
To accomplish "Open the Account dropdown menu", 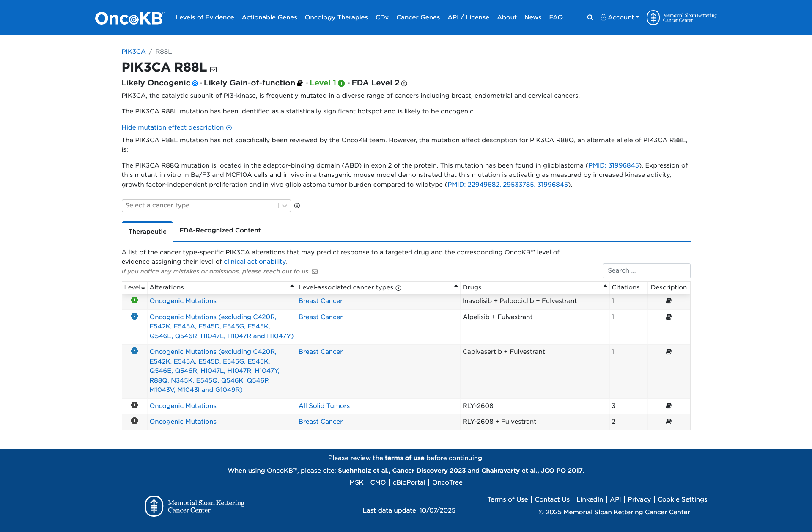I will click(x=620, y=17).
